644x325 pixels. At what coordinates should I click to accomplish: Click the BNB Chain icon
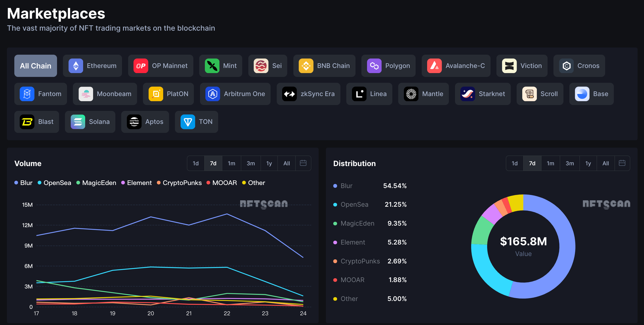tap(306, 66)
